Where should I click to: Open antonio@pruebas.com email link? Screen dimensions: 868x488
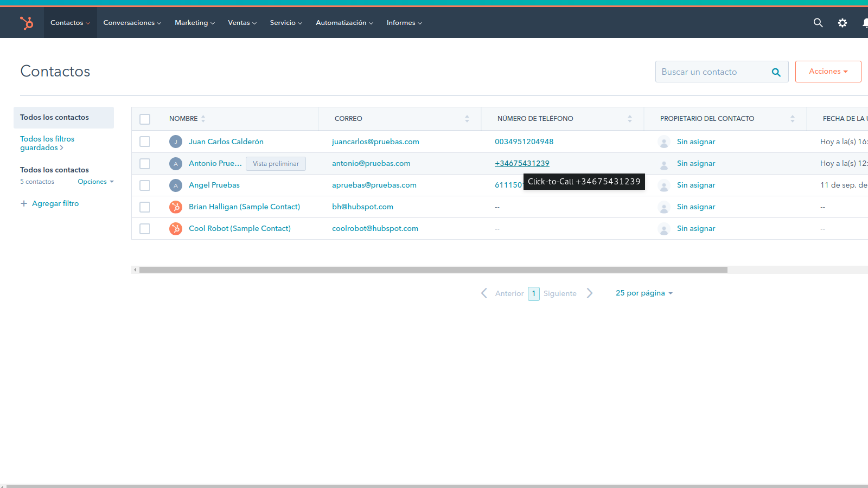pyautogui.click(x=371, y=164)
